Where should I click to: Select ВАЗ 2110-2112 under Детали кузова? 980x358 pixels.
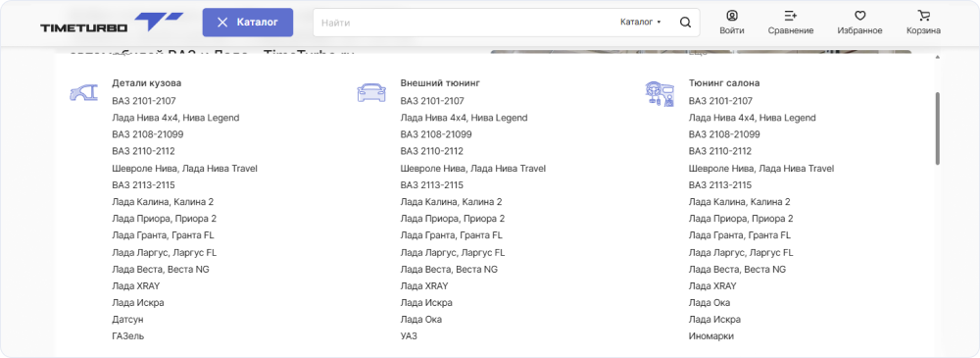coord(144,151)
